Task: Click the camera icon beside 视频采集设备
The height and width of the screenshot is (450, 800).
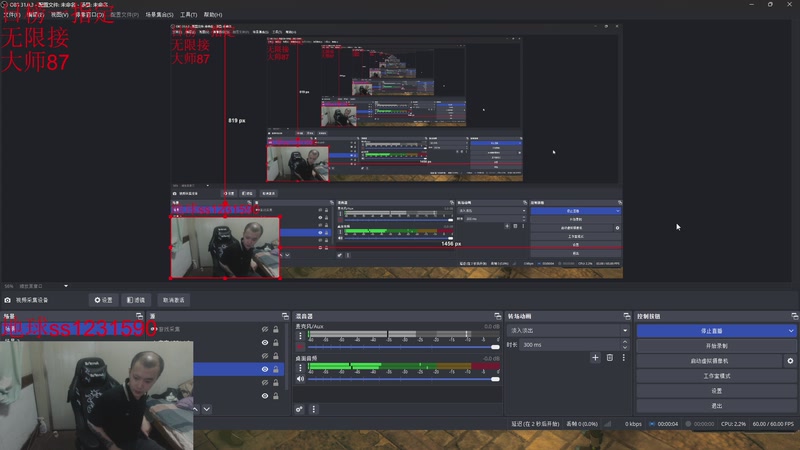Action: [x=8, y=300]
